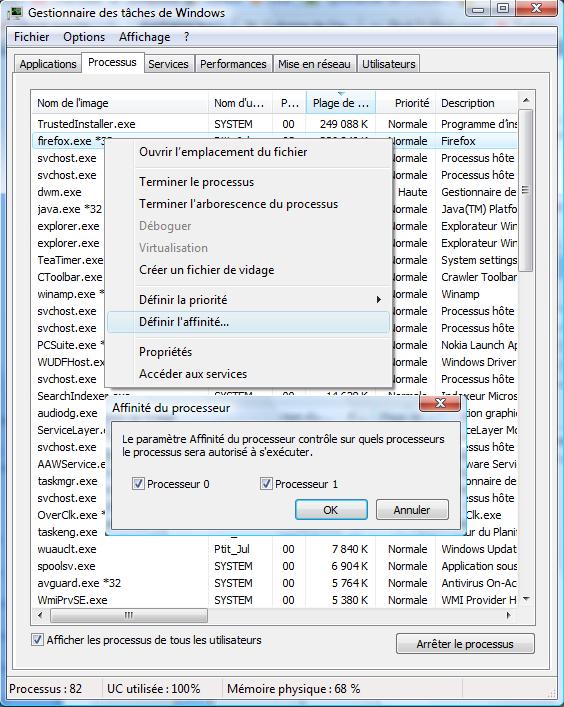Viewport: 564px width, 707px height.
Task: Select Créer un fichier de vidage
Action: coord(248,270)
